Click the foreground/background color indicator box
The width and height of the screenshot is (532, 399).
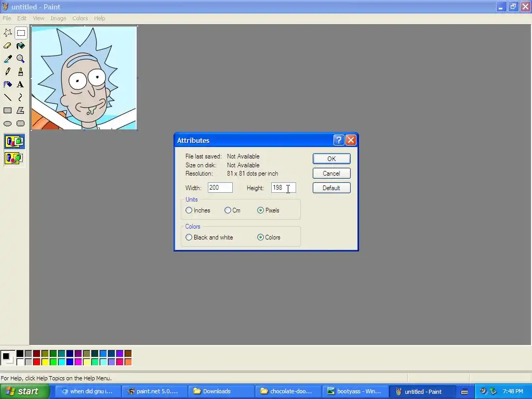pyautogui.click(x=7, y=357)
